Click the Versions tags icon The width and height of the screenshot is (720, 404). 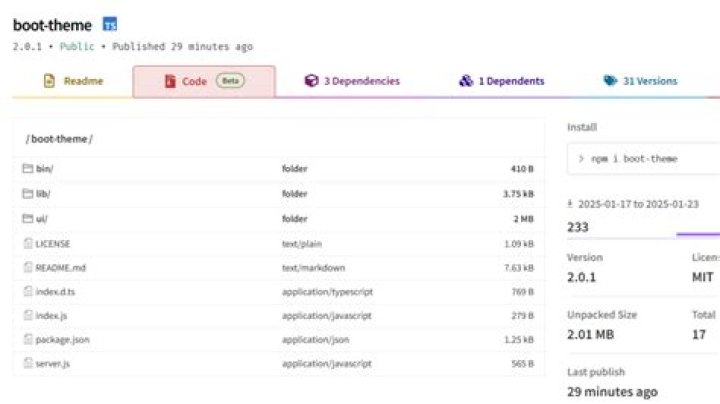[x=610, y=81]
